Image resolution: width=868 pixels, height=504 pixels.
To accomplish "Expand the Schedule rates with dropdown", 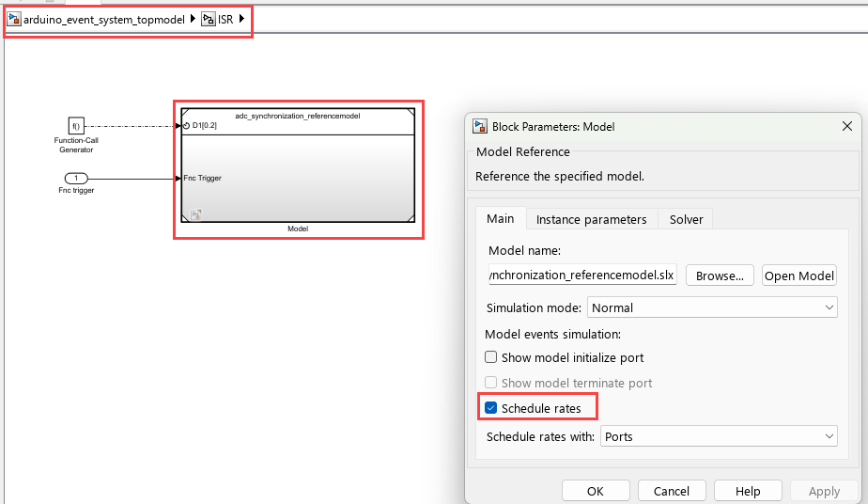I will tap(719, 436).
